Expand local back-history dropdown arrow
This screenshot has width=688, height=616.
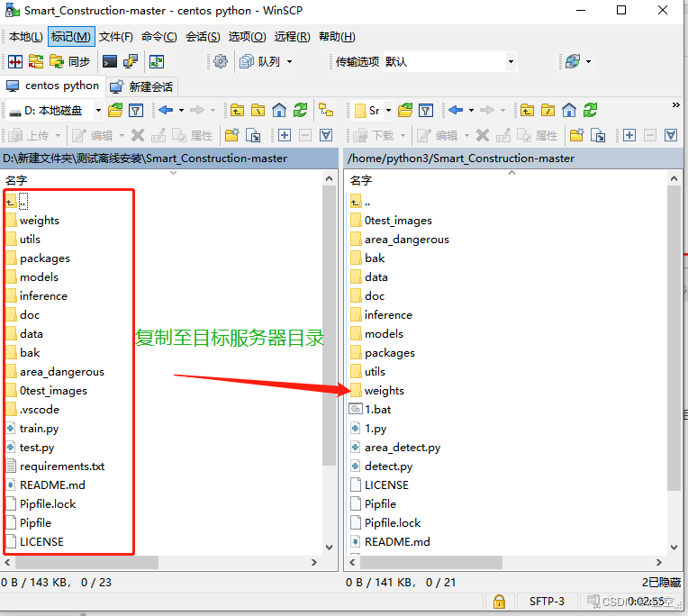pyautogui.click(x=181, y=110)
